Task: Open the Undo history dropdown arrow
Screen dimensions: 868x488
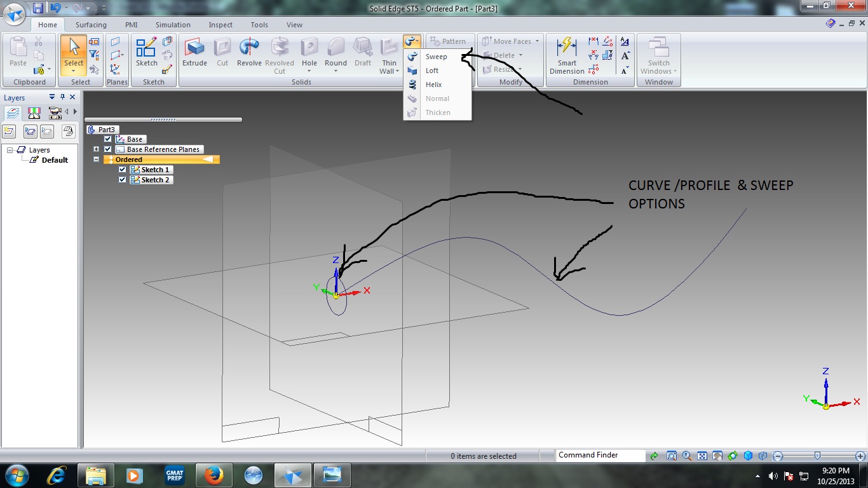Action: click(67, 8)
